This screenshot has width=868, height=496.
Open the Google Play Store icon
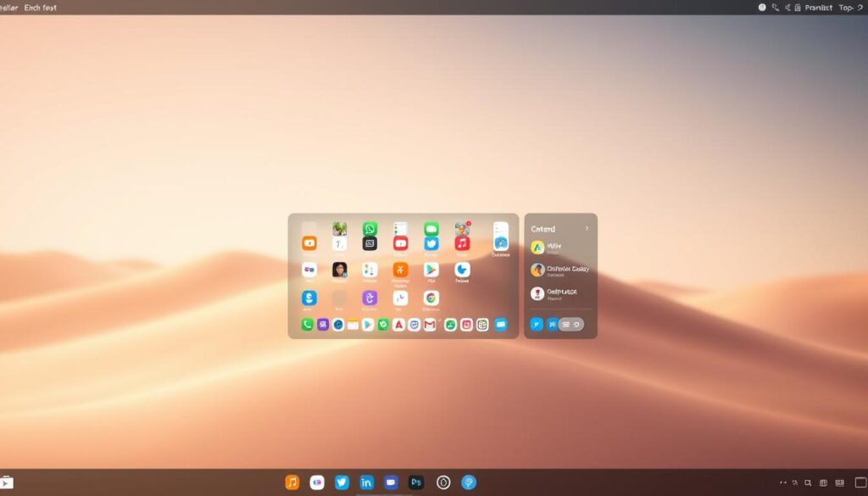[x=431, y=270]
